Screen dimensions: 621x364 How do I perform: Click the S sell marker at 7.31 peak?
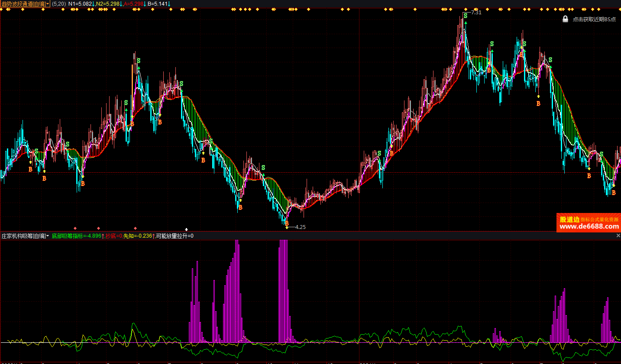click(x=466, y=16)
